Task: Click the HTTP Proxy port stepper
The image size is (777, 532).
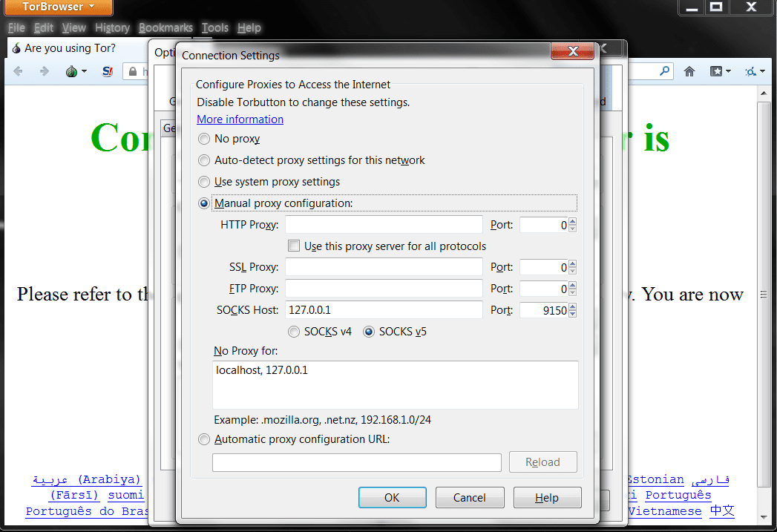Action: click(x=573, y=225)
